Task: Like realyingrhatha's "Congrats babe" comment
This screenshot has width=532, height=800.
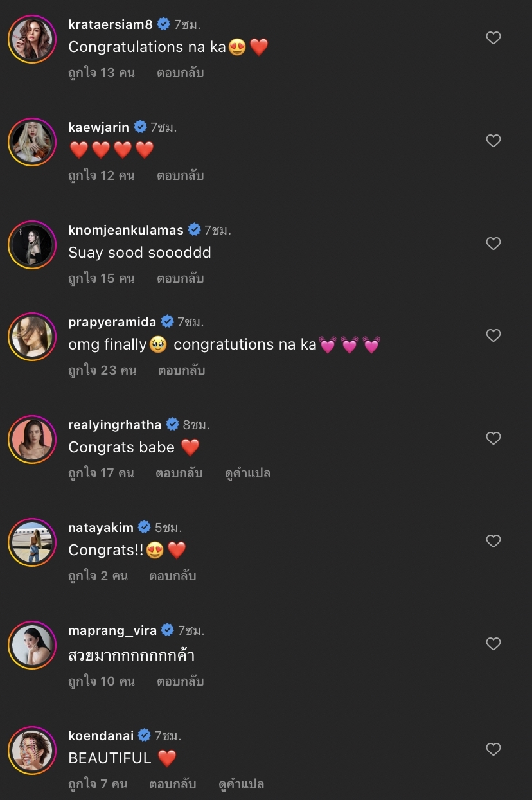Action: (x=493, y=439)
